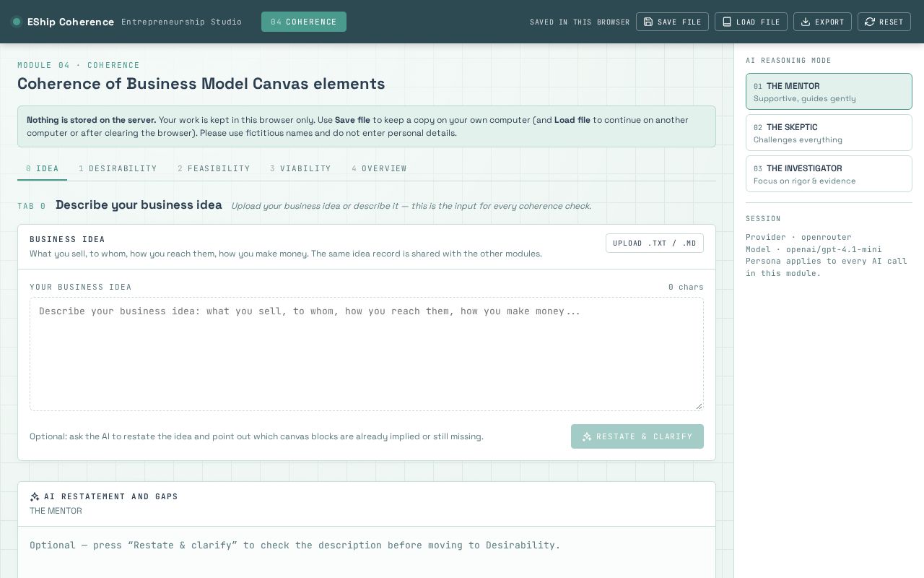924x578 pixels.
Task: Click the AI Restatement and Gaps heading
Action: click(111, 496)
